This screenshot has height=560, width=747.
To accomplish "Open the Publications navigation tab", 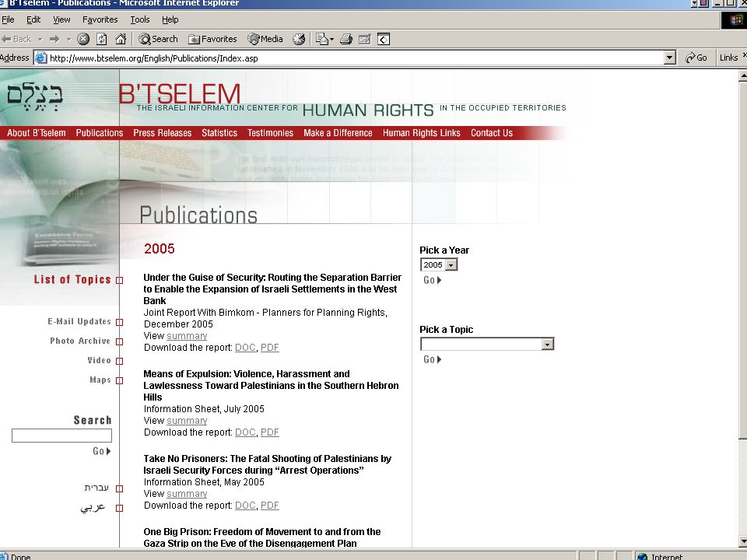I will [x=100, y=133].
